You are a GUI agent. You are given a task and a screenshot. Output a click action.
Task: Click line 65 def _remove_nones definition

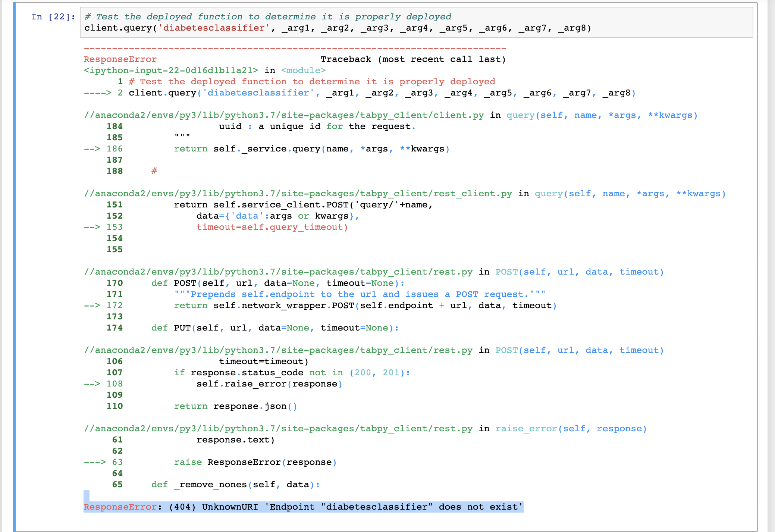point(235,485)
